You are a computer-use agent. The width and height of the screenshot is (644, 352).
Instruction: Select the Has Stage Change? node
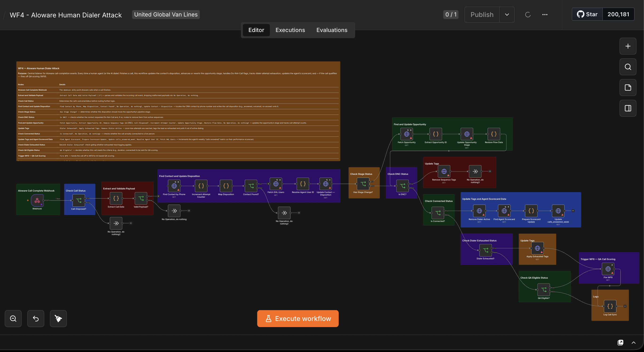363,184
